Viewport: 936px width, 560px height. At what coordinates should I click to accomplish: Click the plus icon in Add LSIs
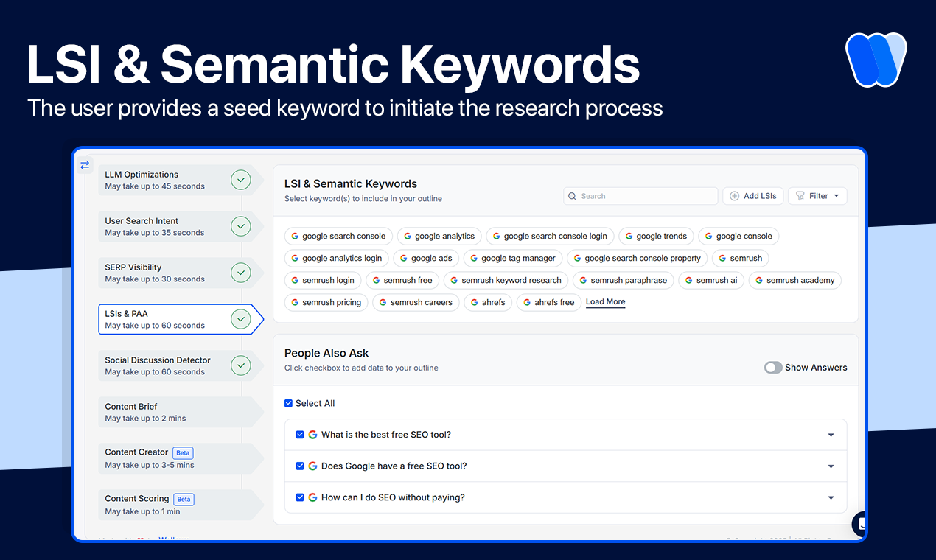click(735, 196)
